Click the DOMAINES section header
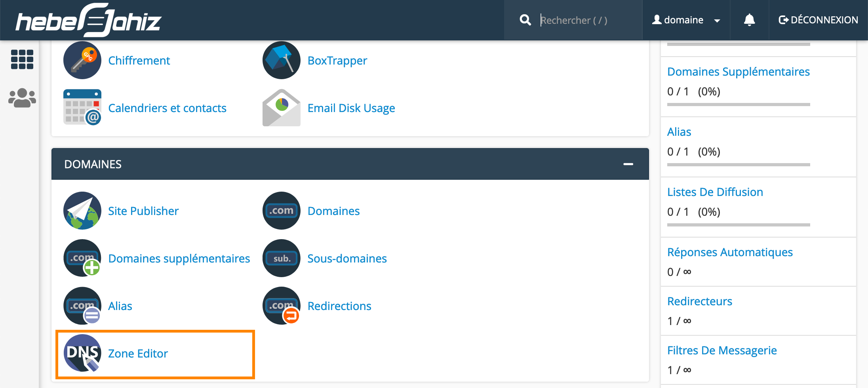This screenshot has height=388, width=868. [350, 164]
